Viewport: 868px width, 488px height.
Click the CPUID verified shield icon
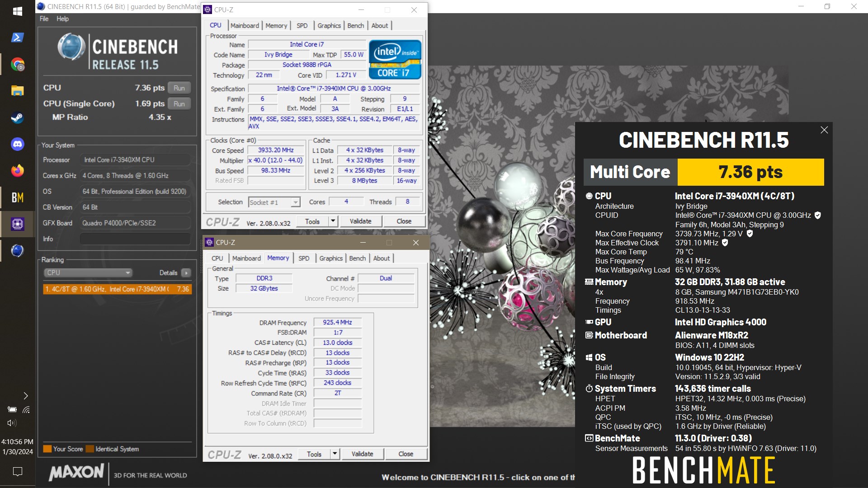(817, 216)
